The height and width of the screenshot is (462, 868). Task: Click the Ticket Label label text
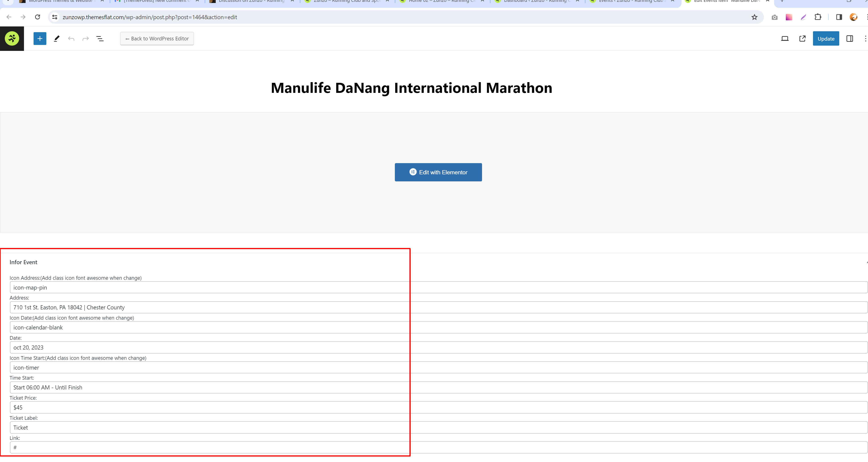coord(24,418)
